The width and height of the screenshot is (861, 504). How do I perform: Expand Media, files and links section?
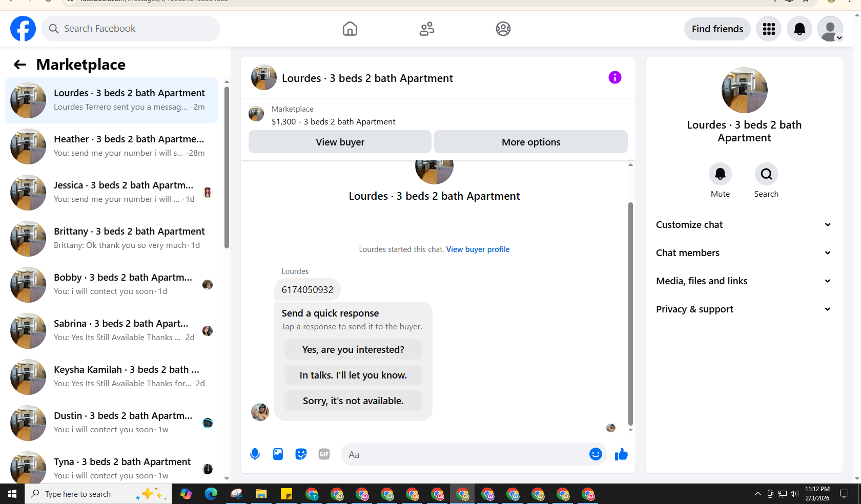744,281
